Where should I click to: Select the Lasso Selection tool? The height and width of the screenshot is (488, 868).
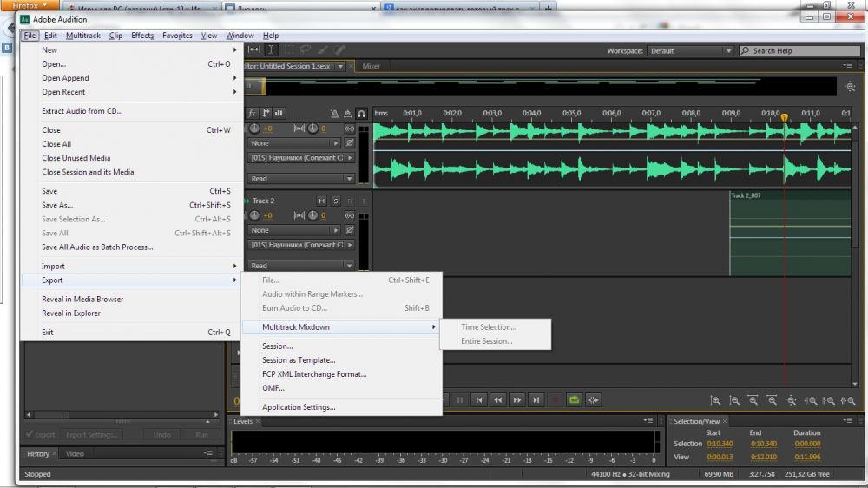(306, 49)
